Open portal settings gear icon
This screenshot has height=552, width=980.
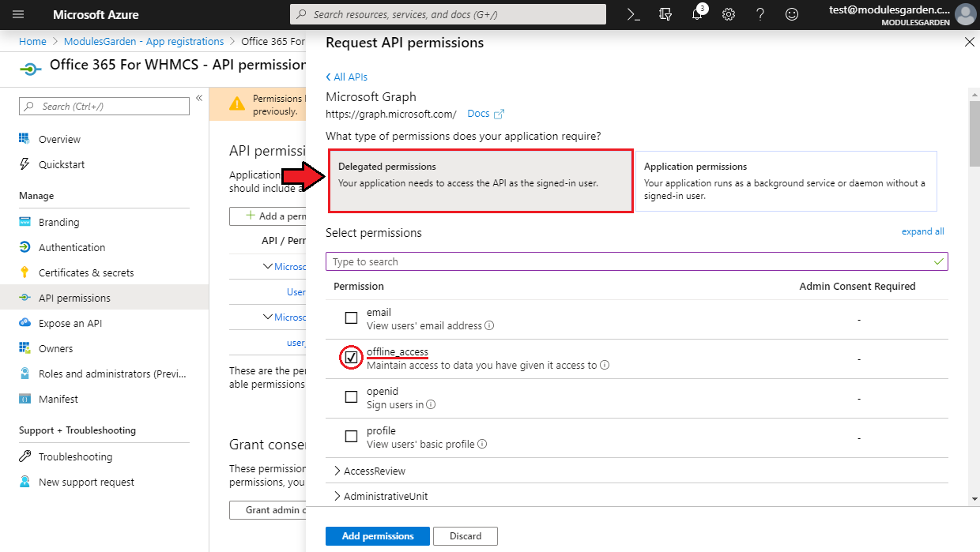tap(729, 14)
